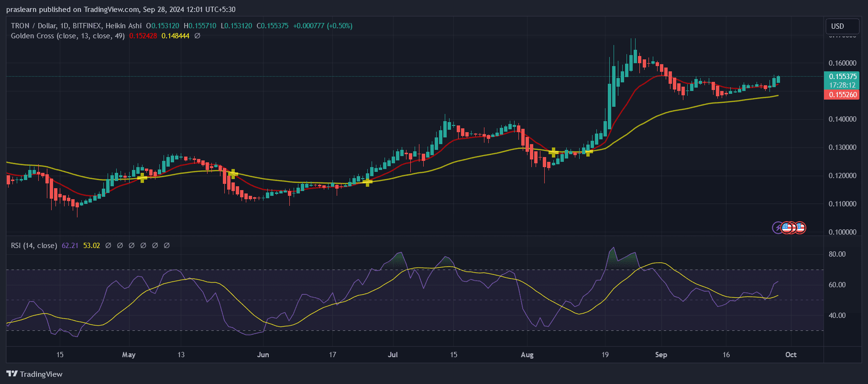
Task: Click the red Golden Cross value 0.152428
Action: click(143, 36)
